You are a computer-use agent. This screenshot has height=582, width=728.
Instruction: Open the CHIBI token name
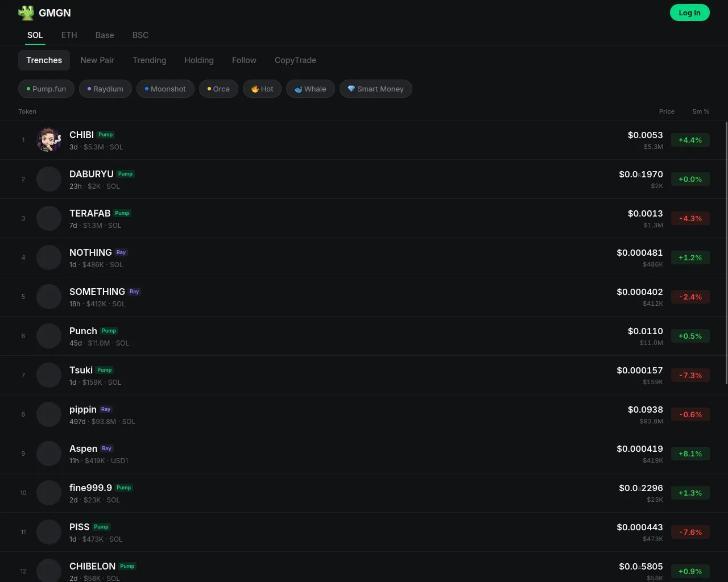[81, 135]
